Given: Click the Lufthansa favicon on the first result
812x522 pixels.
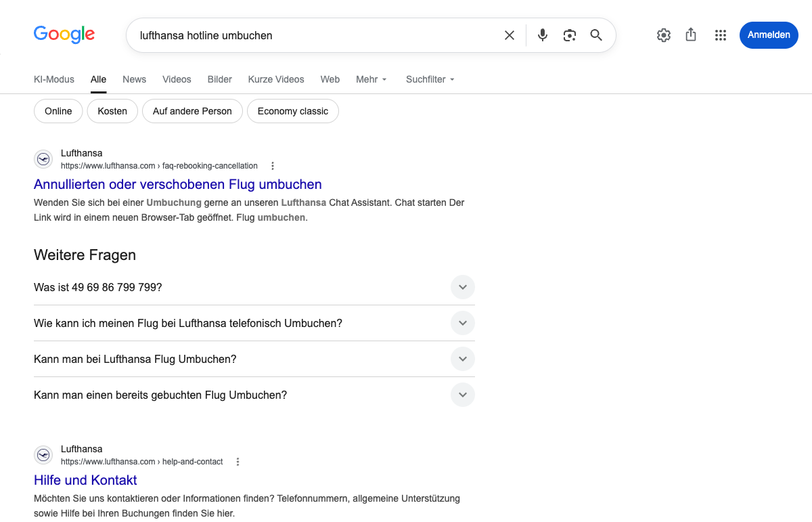Looking at the screenshot, I should (x=43, y=159).
